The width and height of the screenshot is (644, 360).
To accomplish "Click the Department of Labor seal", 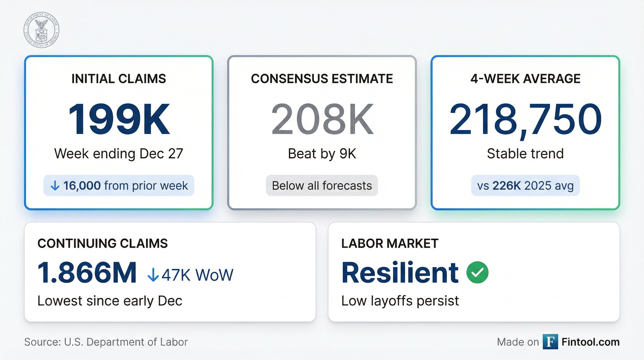I will tap(41, 30).
